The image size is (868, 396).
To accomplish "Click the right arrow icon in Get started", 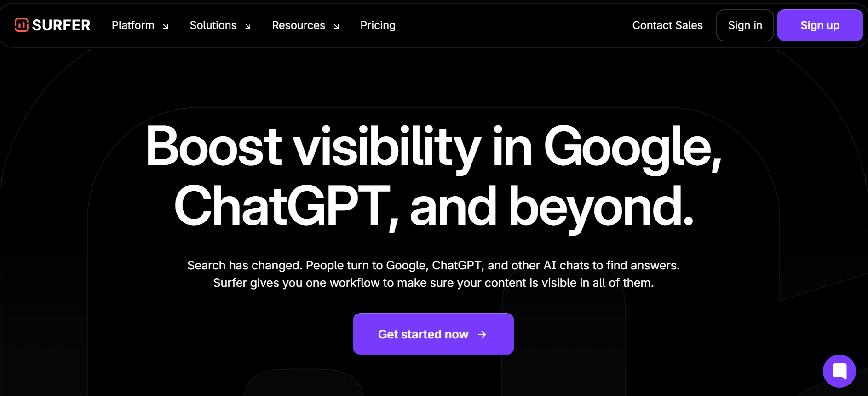I will (x=482, y=335).
